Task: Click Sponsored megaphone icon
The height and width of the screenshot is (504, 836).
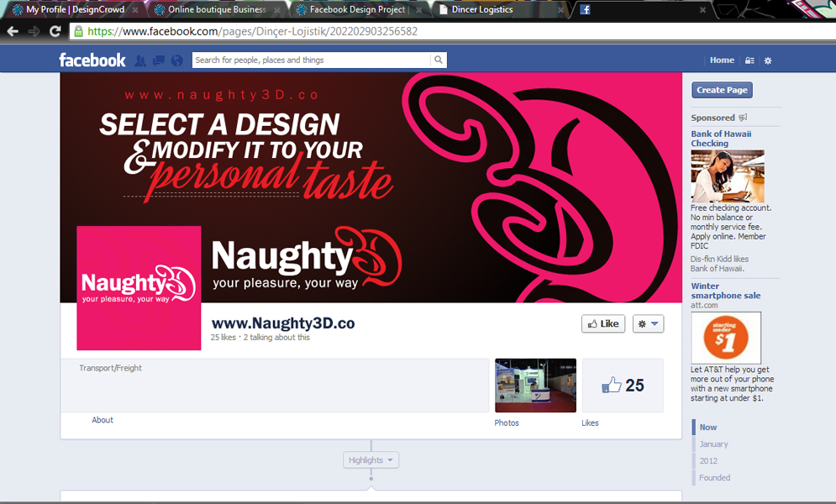Action: [744, 118]
